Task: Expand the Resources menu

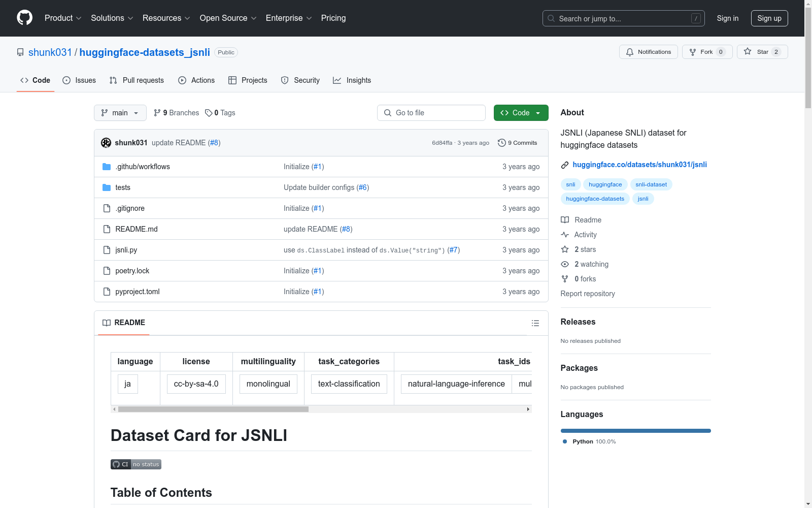Action: (166, 18)
